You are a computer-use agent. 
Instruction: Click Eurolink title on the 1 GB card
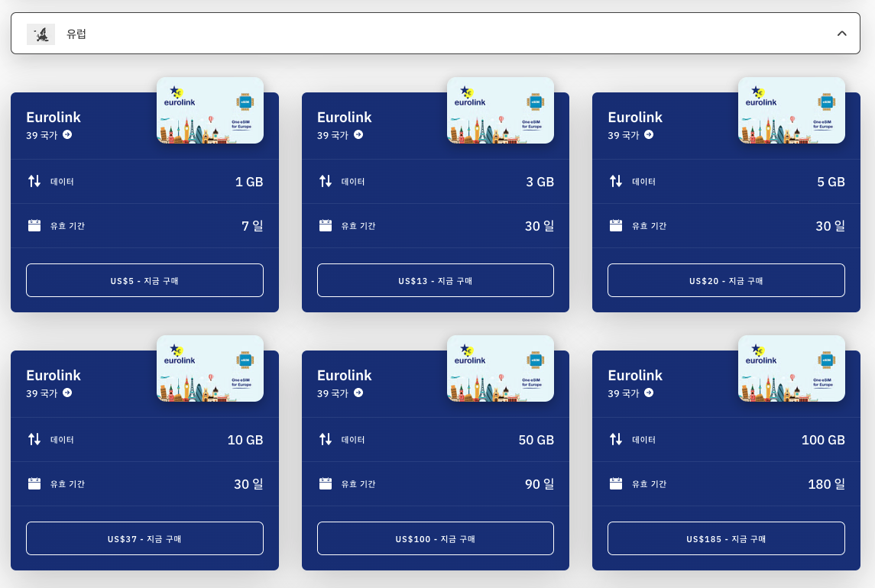[53, 117]
